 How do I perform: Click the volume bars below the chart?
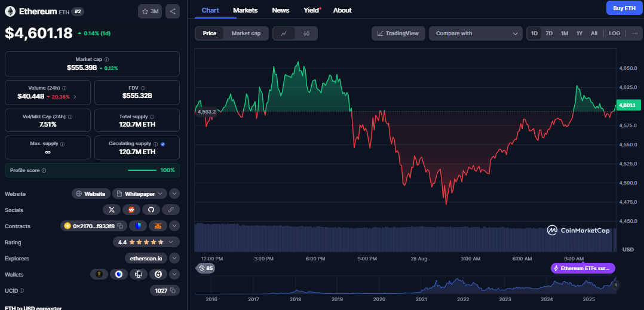click(406, 237)
